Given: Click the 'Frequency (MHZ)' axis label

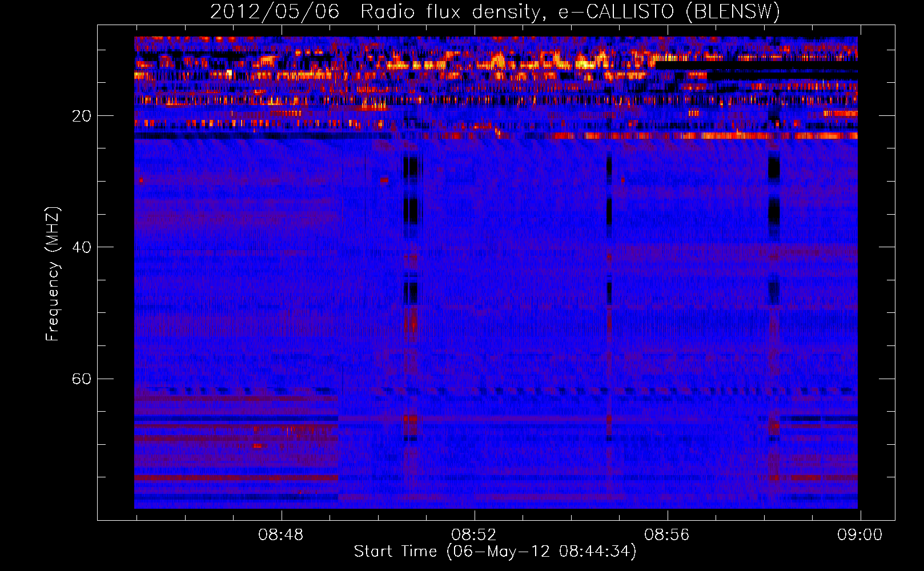Looking at the screenshot, I should pyautogui.click(x=53, y=274).
